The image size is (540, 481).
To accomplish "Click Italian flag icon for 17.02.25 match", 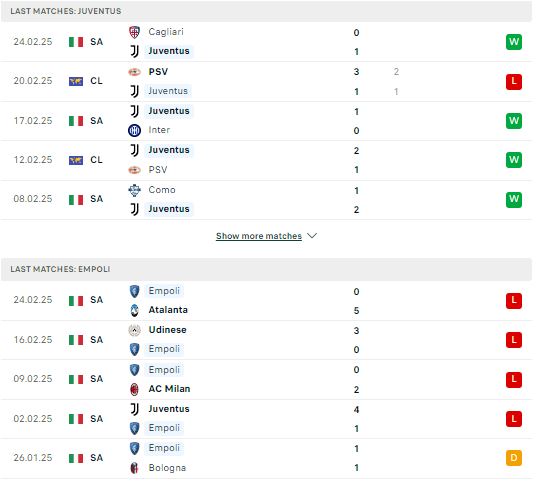I will pyautogui.click(x=76, y=121).
